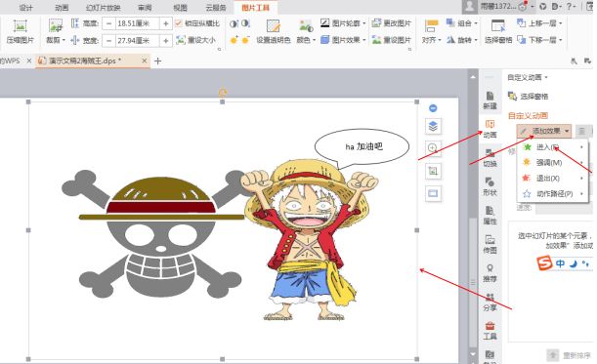Image resolution: width=597 pixels, height=364 pixels.
Task: Expand the 图片轮廓 picture outline dropdown
Action: tap(364, 23)
